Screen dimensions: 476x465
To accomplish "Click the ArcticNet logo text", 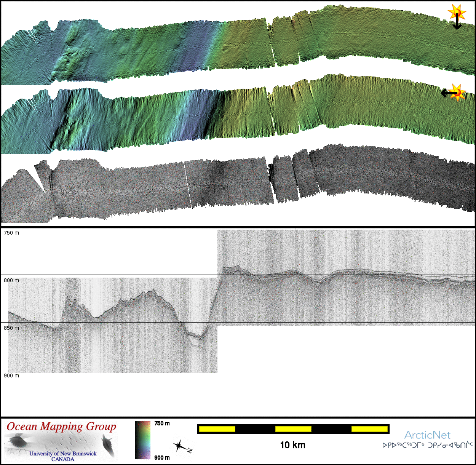I will pyautogui.click(x=427, y=435).
